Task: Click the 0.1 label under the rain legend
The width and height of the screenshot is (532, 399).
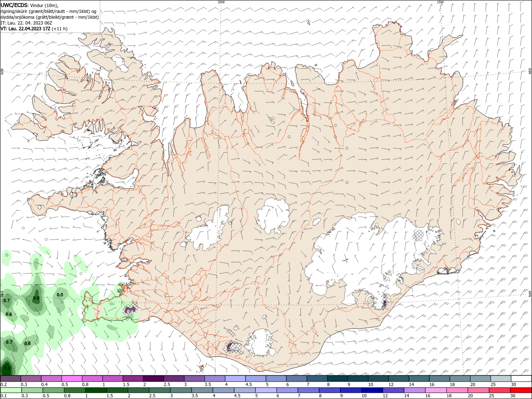Action: tap(4, 396)
